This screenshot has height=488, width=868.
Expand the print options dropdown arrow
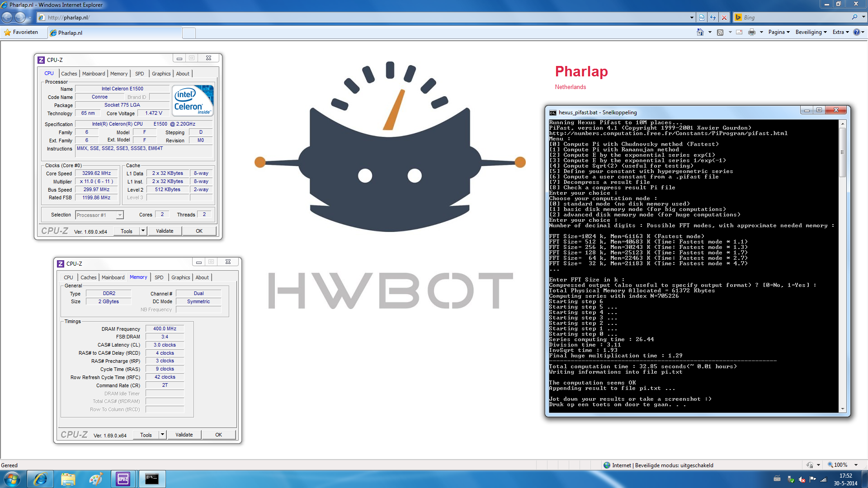coord(761,32)
